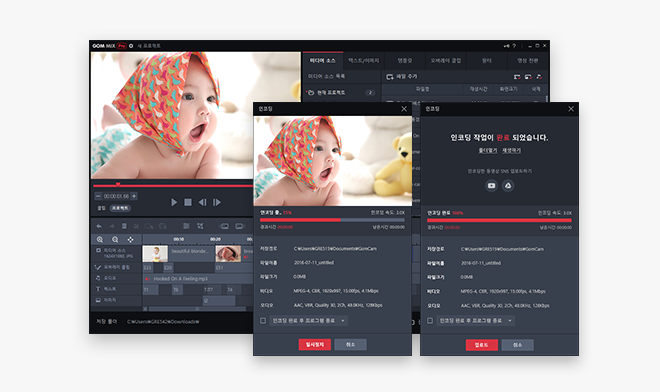Click the music note icon in media panel header
The image size is (660, 392).
tap(539, 77)
